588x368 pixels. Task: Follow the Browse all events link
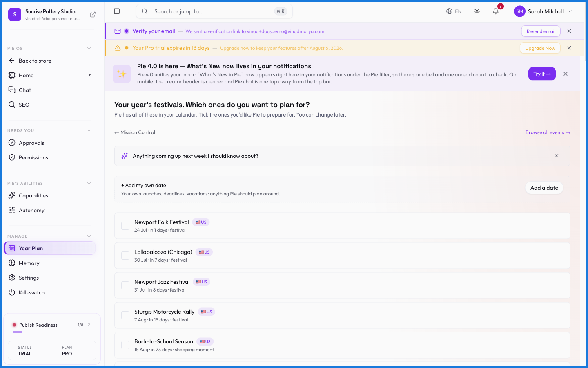(548, 132)
